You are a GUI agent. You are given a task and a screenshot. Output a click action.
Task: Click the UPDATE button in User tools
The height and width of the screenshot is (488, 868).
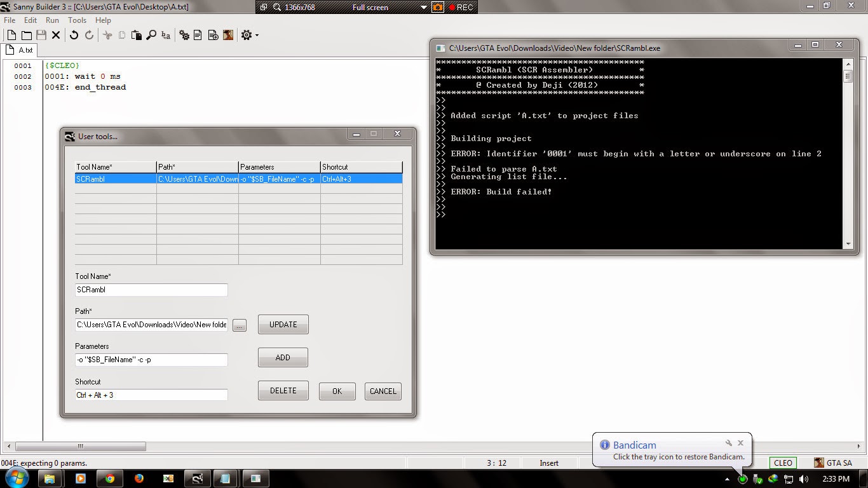(x=283, y=325)
